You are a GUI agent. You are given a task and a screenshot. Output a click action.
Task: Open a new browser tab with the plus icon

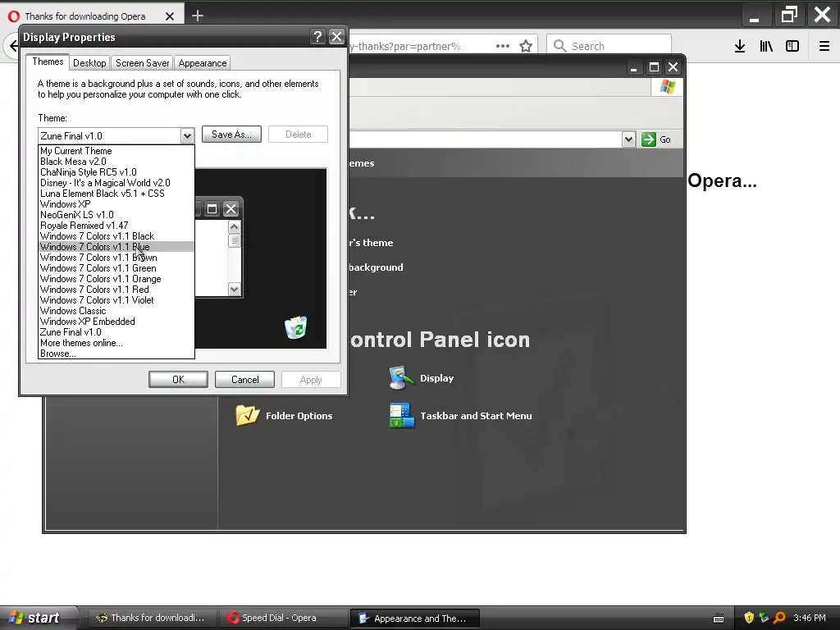tap(198, 16)
